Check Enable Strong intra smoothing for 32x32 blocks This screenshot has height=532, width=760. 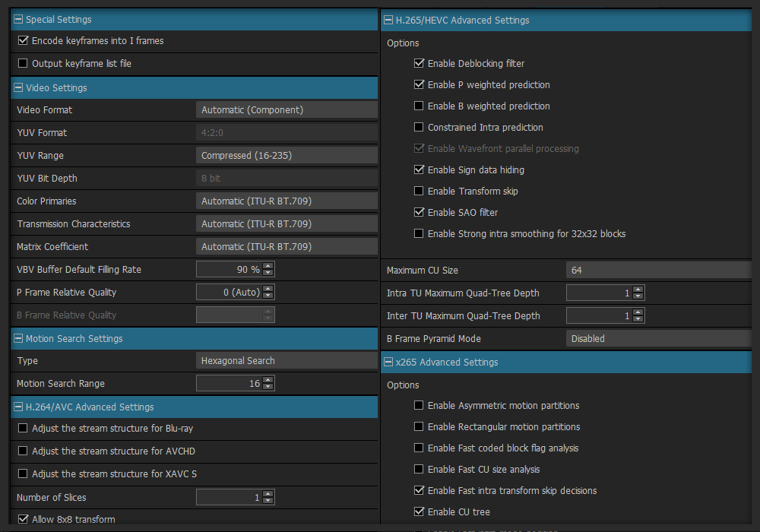tap(419, 234)
